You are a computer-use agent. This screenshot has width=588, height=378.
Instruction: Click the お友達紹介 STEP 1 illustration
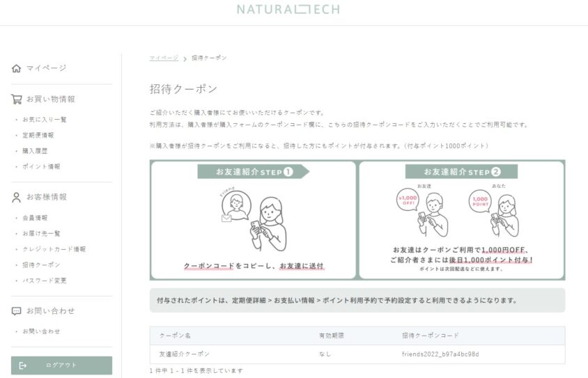pyautogui.click(x=253, y=220)
